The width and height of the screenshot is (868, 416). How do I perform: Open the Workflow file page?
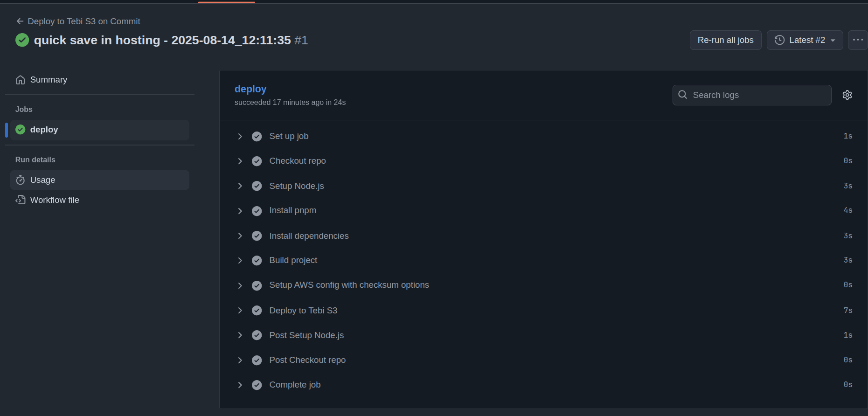coord(55,200)
